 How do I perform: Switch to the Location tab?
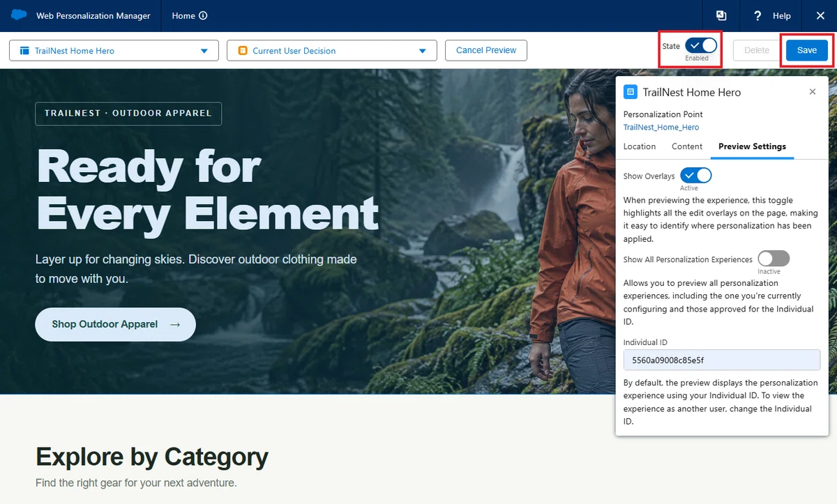click(x=640, y=146)
